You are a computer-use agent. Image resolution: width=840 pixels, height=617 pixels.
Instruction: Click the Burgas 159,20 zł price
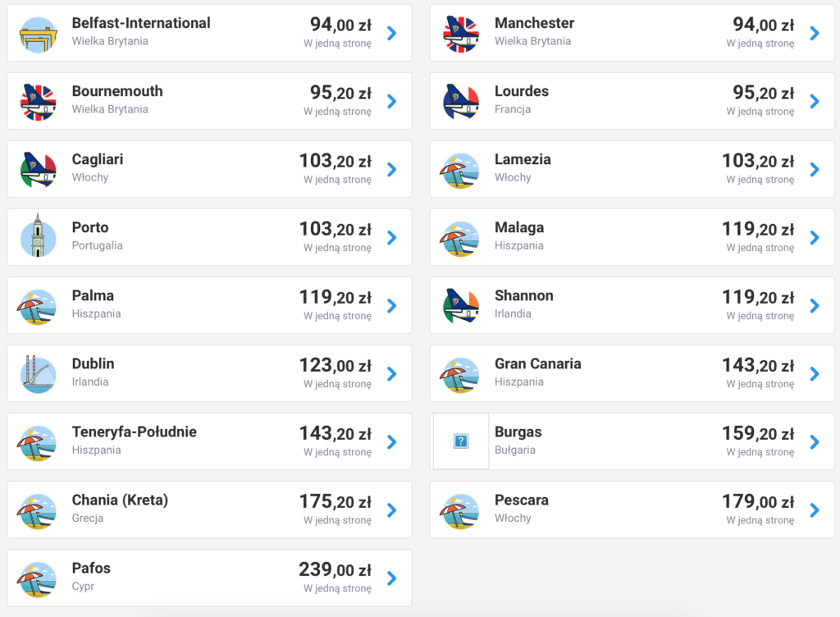tap(757, 433)
